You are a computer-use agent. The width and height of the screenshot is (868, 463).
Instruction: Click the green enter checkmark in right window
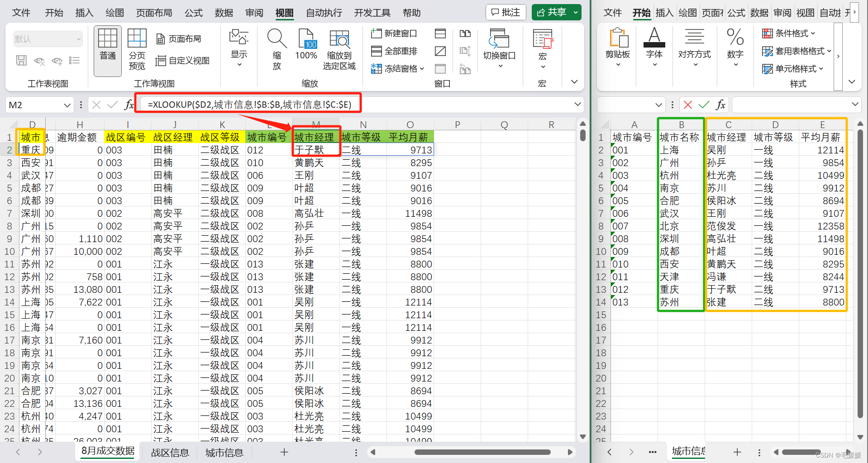tap(704, 105)
